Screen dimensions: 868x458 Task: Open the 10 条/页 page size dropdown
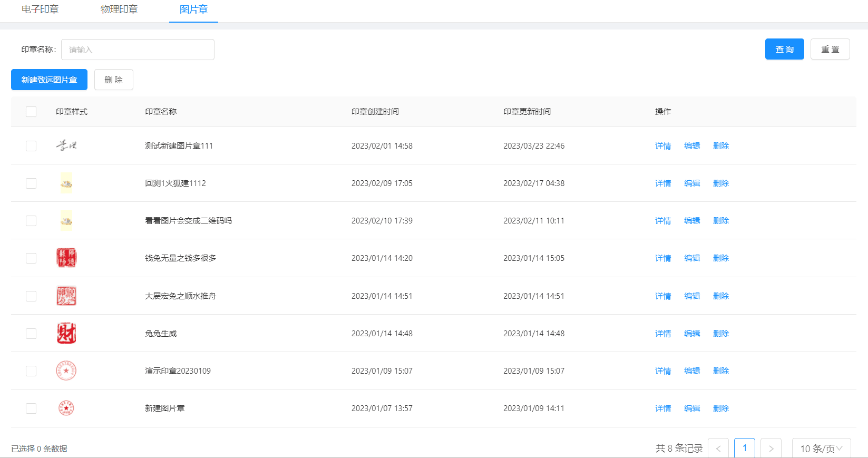click(822, 448)
